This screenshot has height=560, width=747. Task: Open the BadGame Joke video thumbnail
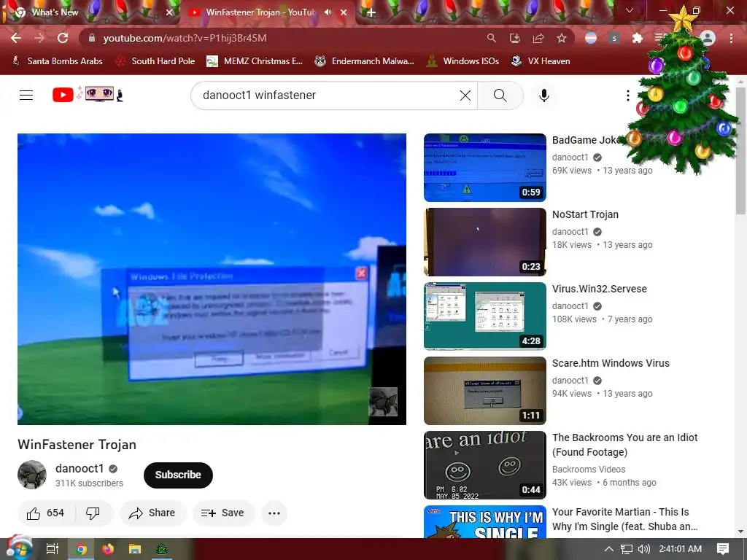(x=485, y=168)
